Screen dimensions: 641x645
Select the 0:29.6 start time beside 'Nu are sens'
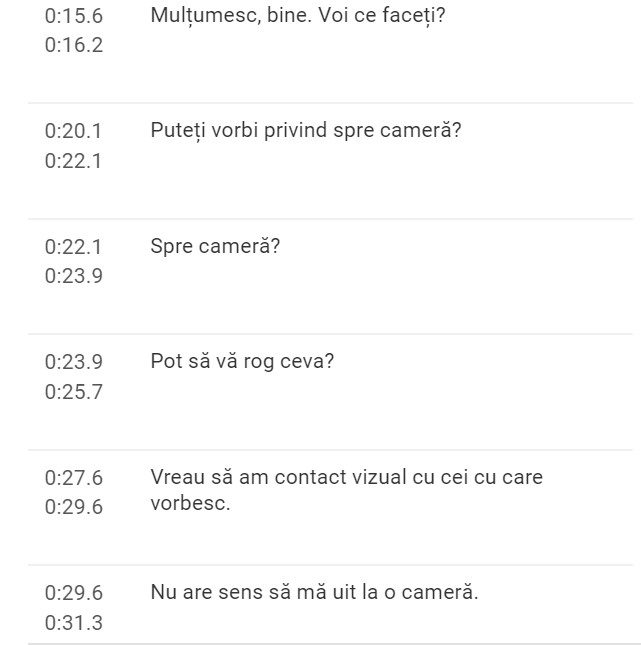pos(74,592)
